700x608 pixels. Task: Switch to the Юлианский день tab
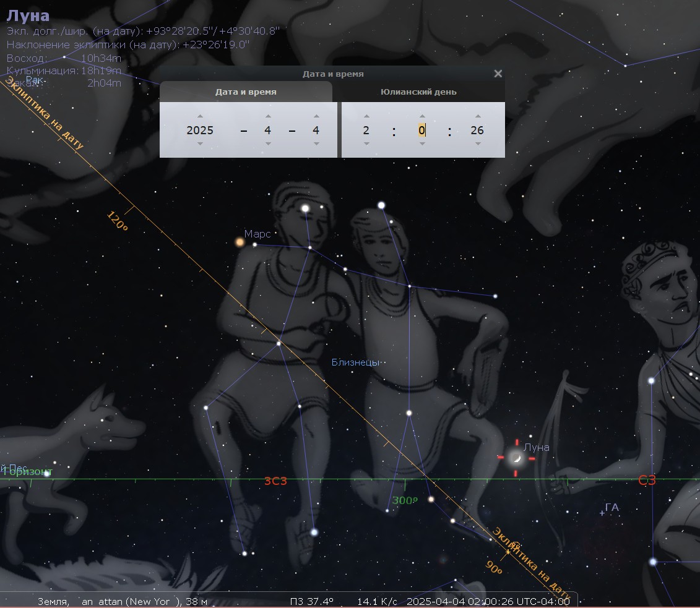pos(419,92)
